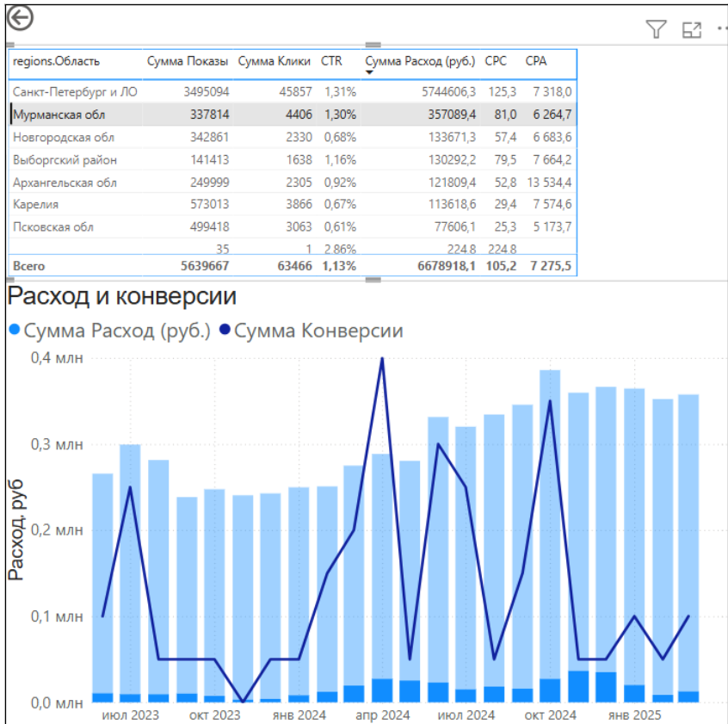The image size is (728, 724).
Task: Click the highest peak of the conversions line
Action: 381,359
